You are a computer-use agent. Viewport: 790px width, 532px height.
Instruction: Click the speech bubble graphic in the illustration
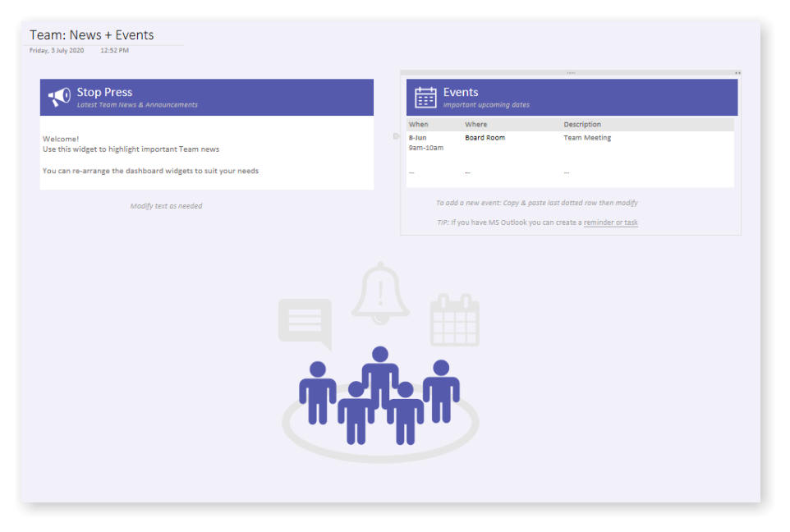point(305,324)
